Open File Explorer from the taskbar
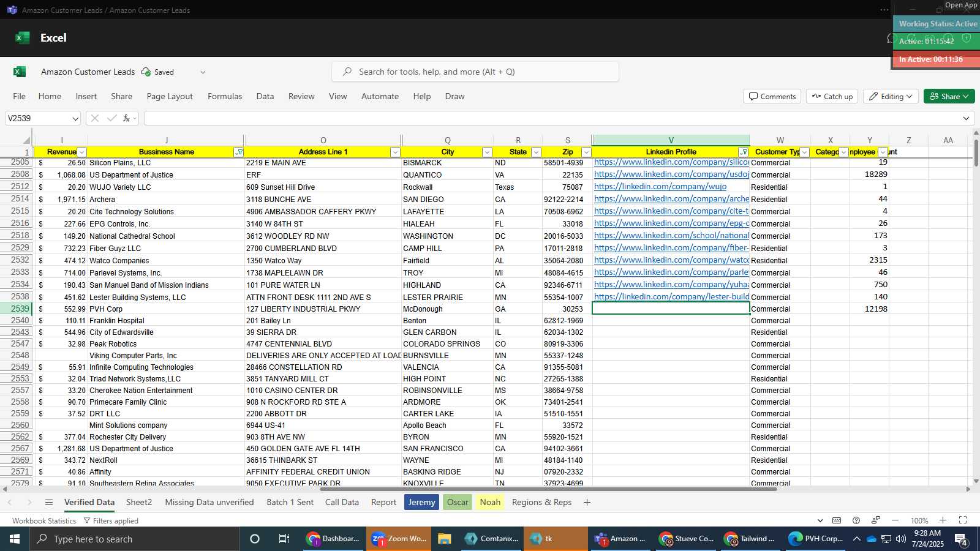Image resolution: width=980 pixels, height=551 pixels. pos(445,539)
